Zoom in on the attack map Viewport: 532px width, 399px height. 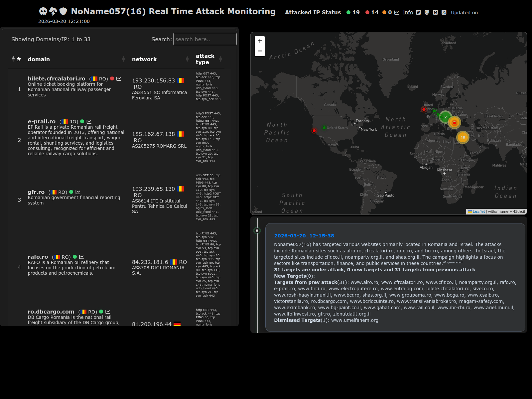pos(260,41)
